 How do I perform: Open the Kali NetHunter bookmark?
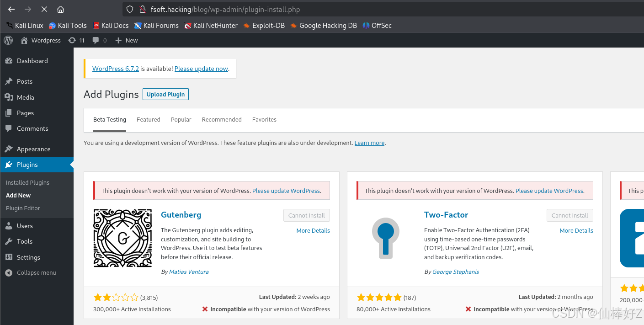click(211, 26)
